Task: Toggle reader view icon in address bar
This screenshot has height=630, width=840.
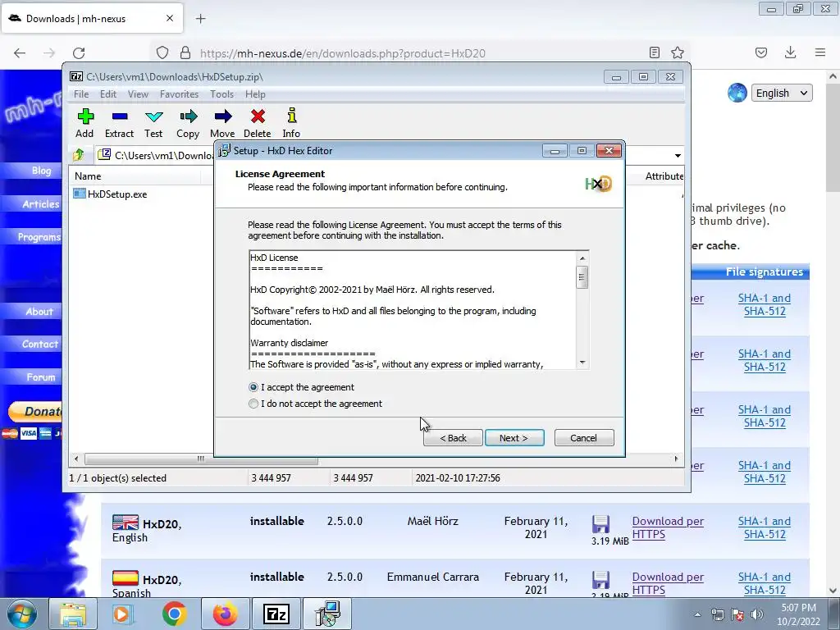Action: point(654,52)
